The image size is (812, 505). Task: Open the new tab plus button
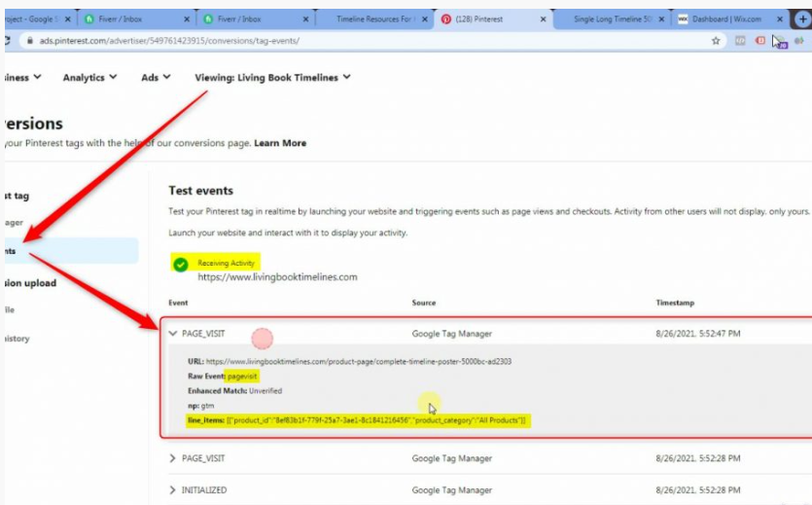click(x=802, y=19)
